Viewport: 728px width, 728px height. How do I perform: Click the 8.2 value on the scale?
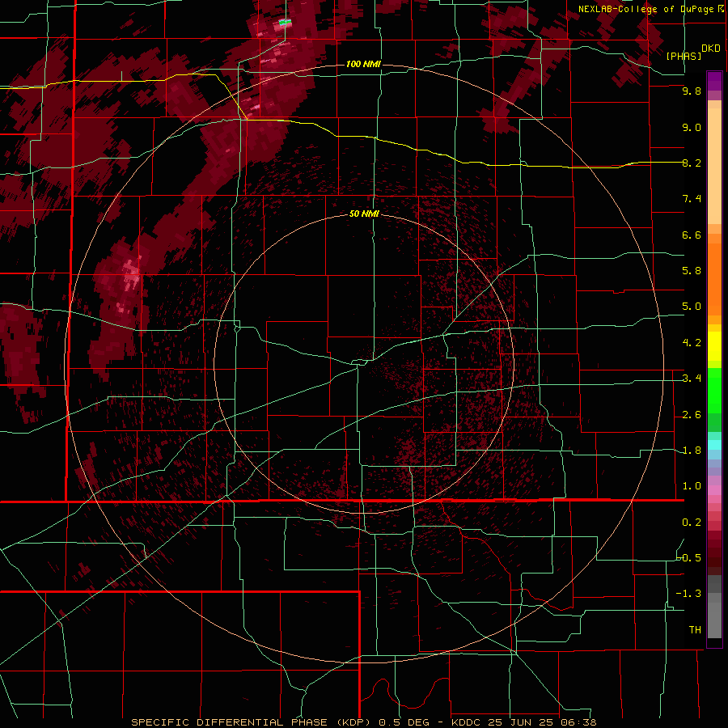click(692, 163)
